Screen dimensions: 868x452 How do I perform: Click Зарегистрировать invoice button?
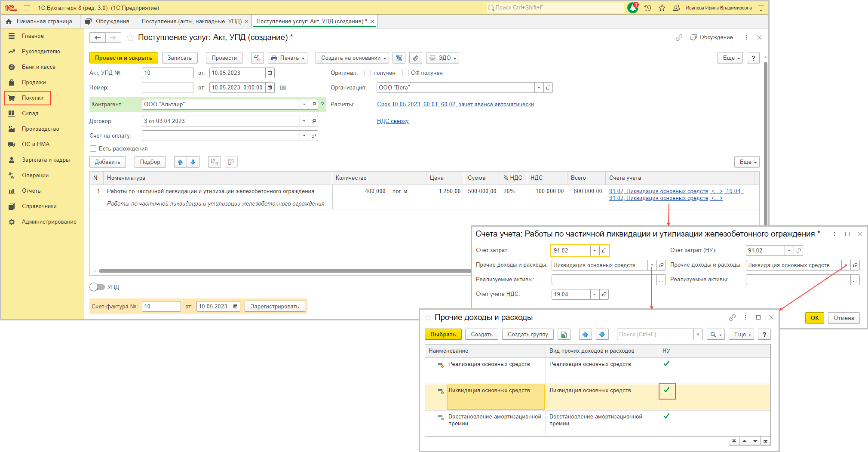[275, 307]
